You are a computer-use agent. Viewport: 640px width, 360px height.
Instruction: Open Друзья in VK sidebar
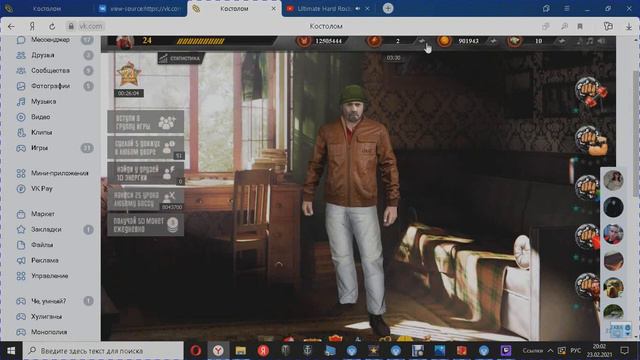[42, 55]
